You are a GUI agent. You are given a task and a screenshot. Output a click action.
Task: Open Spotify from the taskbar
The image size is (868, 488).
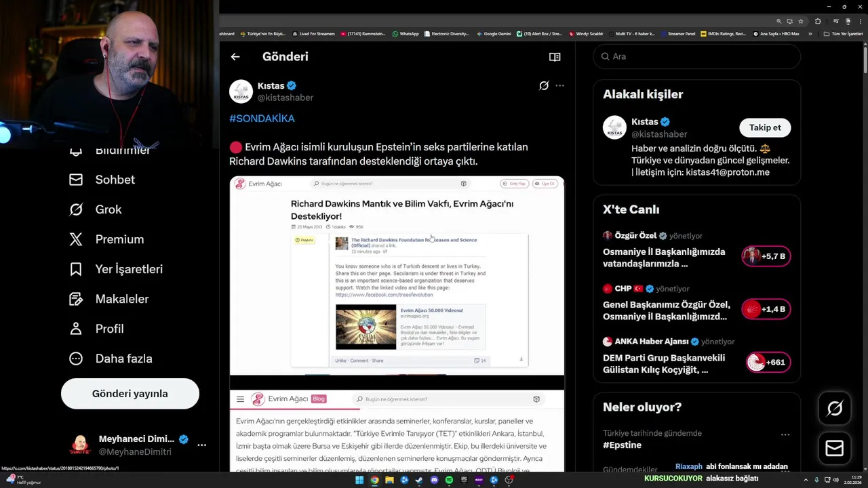coord(449,480)
